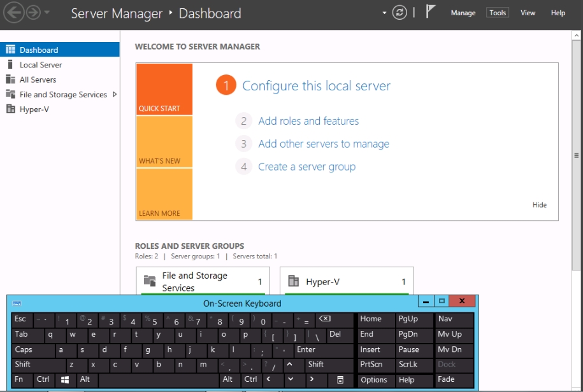Click the vertical scrollbar thumb
Viewport: 583px width, 392px height.
tap(576, 155)
